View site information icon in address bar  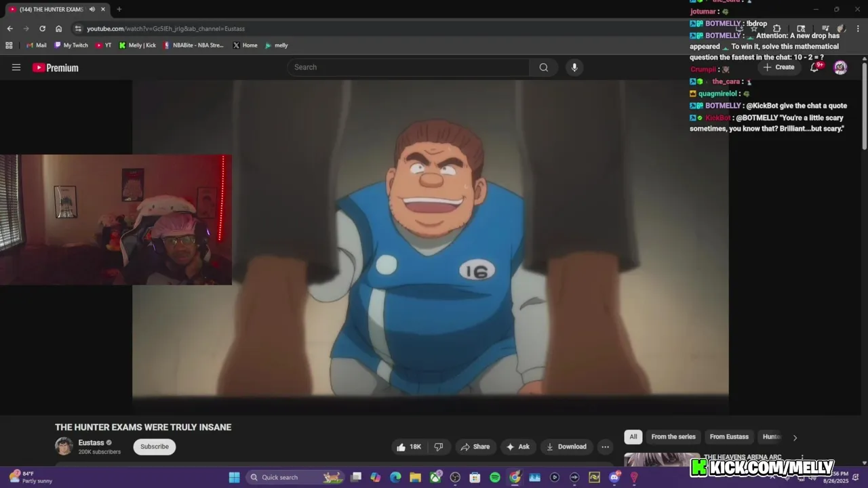tap(78, 28)
